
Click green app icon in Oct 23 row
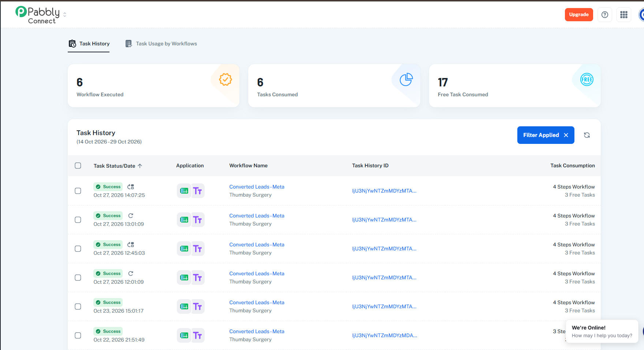pos(184,306)
